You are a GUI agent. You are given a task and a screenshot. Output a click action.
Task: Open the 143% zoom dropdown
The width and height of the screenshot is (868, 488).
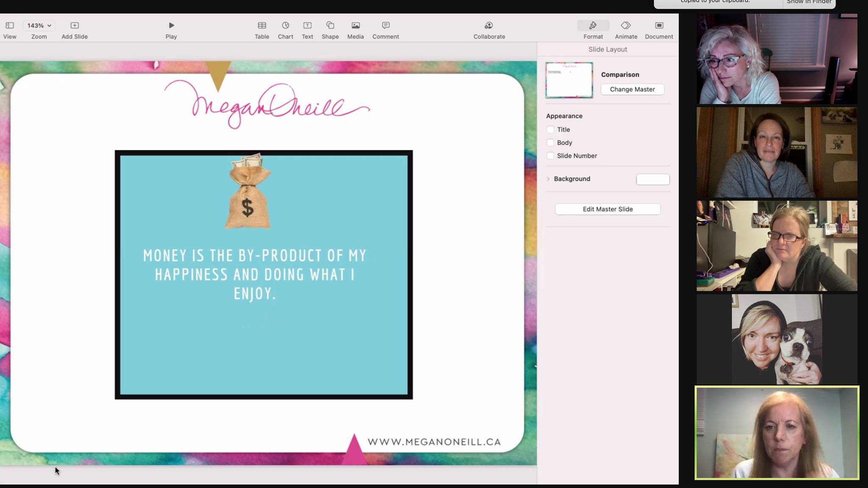point(39,25)
